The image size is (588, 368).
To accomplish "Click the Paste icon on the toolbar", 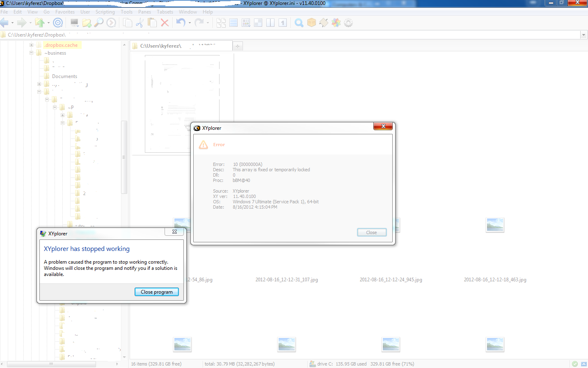I will point(152,23).
